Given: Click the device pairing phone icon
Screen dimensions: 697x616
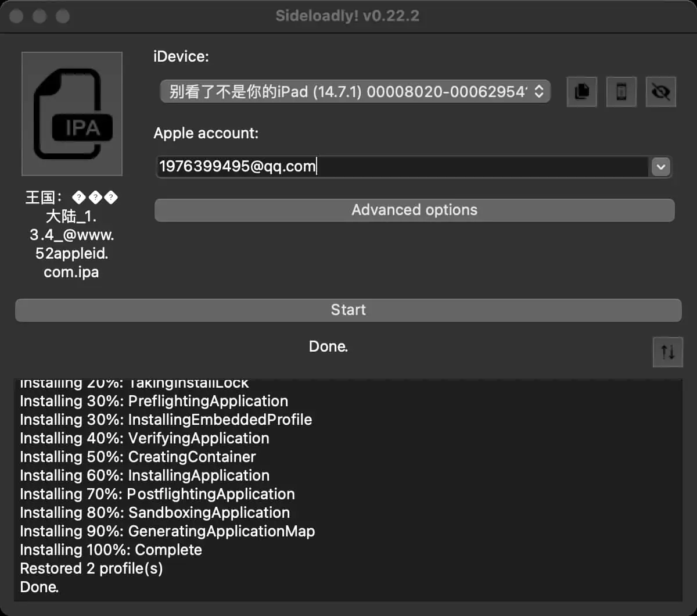Looking at the screenshot, I should pos(621,92).
